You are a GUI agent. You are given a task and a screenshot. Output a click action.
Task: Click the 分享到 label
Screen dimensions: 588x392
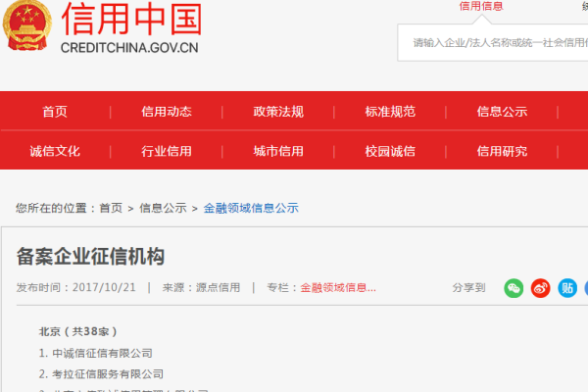tap(468, 288)
